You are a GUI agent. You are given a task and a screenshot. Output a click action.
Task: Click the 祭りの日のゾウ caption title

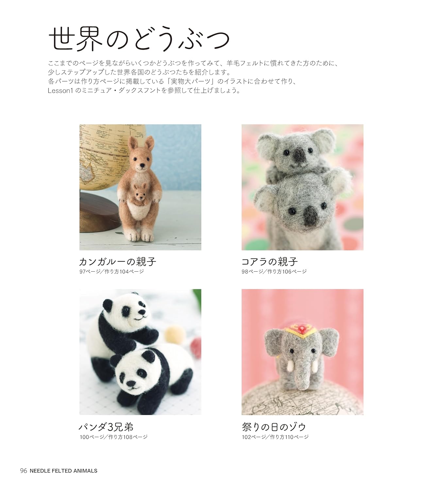click(274, 427)
